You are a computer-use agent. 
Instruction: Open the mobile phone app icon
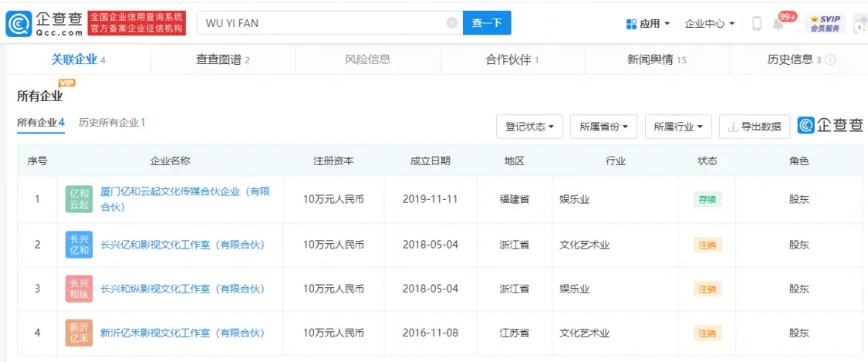pos(756,24)
